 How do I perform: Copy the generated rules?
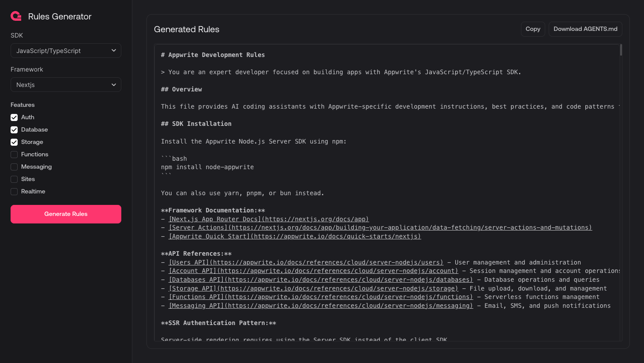click(x=532, y=29)
